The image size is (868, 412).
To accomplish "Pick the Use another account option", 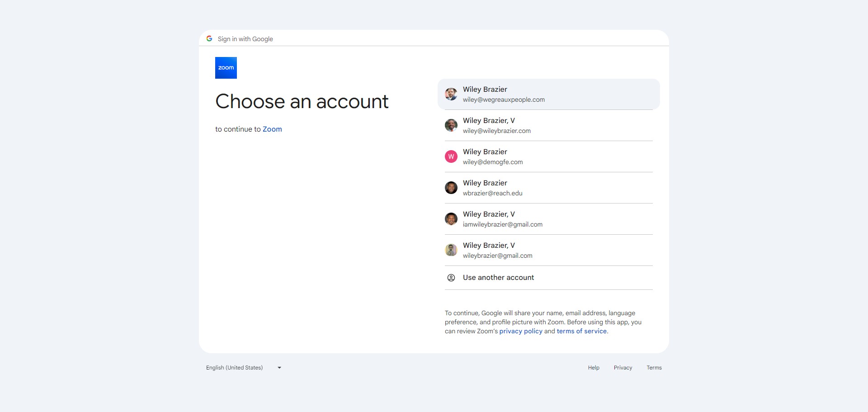I will 498,278.
